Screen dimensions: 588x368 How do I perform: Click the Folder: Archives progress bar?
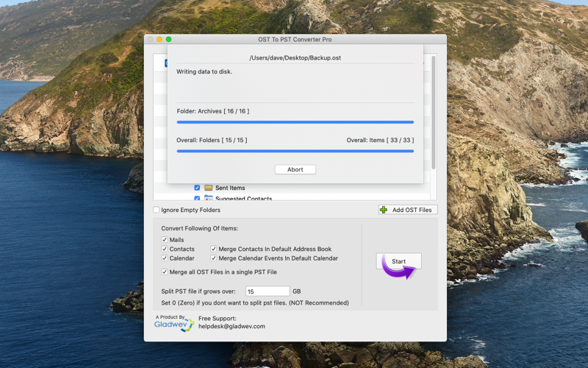pyautogui.click(x=295, y=122)
